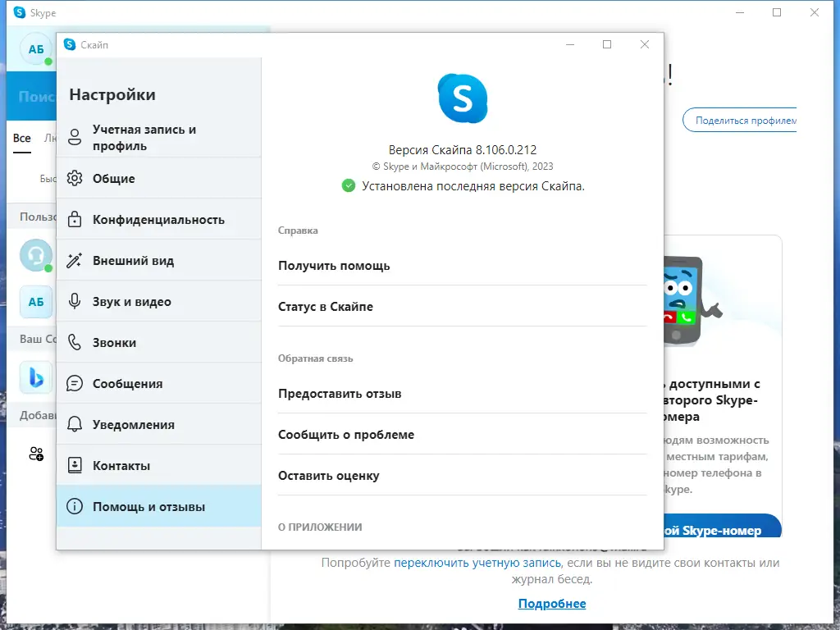Maximize the Скайп settings window

(x=607, y=44)
